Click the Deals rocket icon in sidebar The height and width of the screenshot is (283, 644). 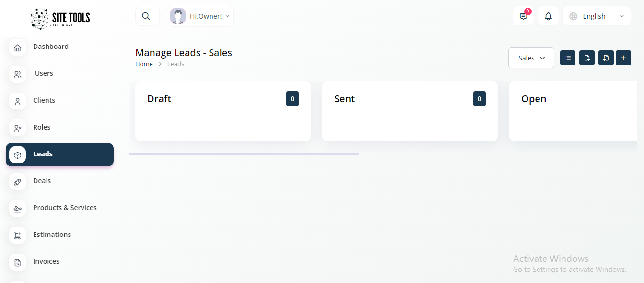point(18,182)
